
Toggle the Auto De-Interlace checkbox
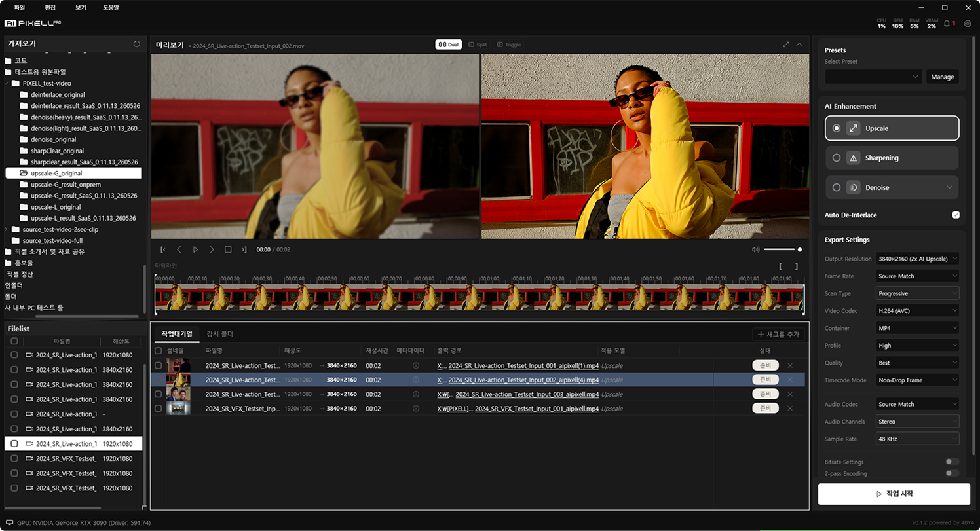point(956,215)
